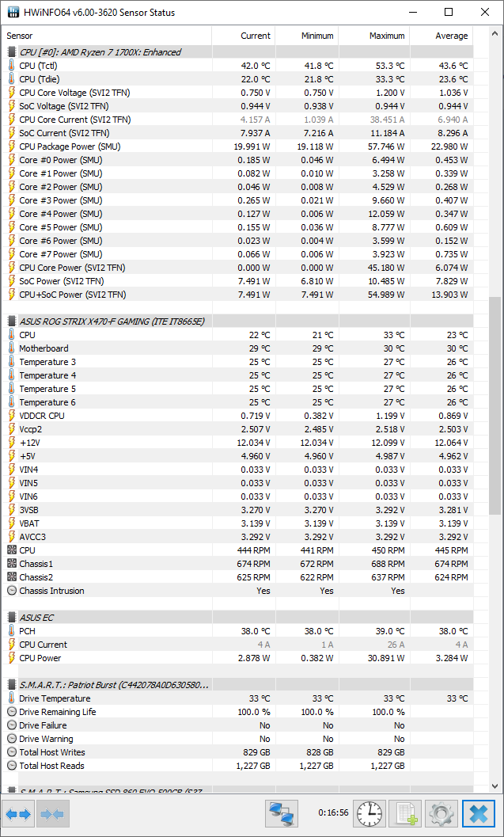Click fan icon beside Chassis1
Screen dimensions: 504x837
tap(11, 564)
